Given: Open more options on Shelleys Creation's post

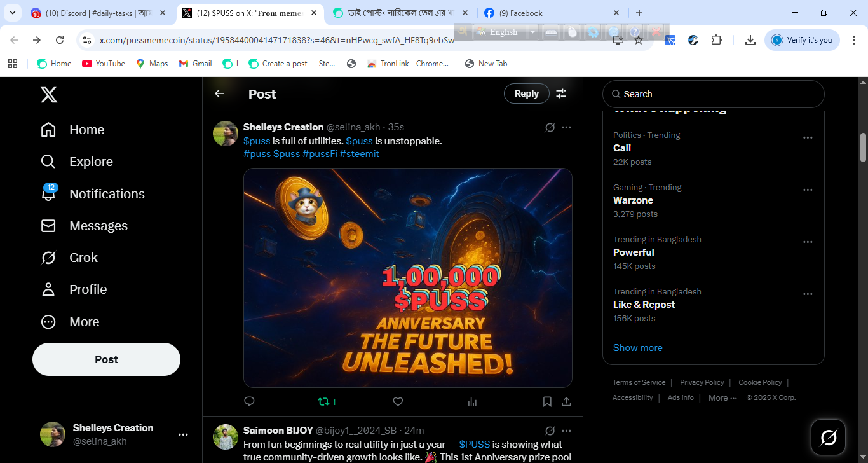Looking at the screenshot, I should click(566, 127).
